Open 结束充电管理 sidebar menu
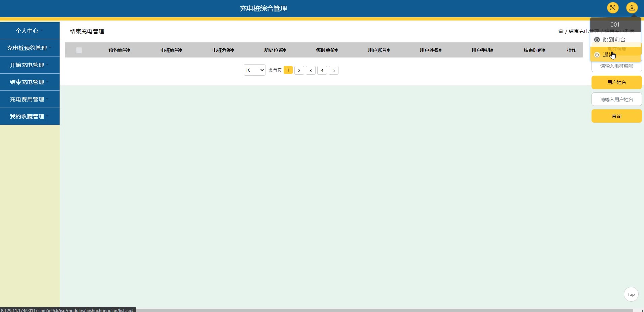Image resolution: width=644 pixels, height=312 pixels. click(30, 82)
